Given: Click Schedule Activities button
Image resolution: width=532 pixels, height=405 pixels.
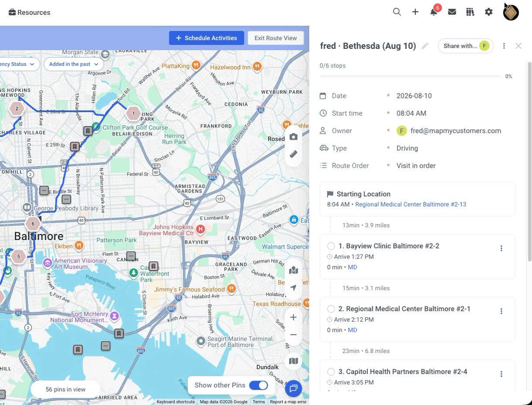Looking at the screenshot, I should [206, 38].
